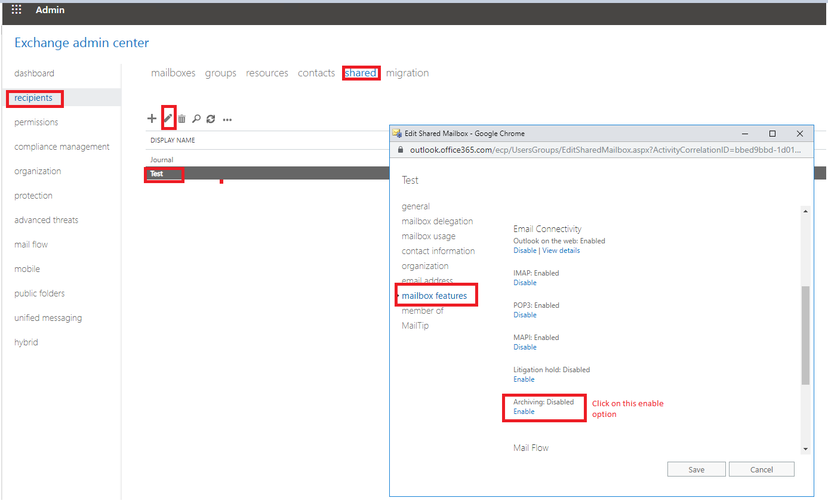Switch to resources tab

(x=267, y=73)
